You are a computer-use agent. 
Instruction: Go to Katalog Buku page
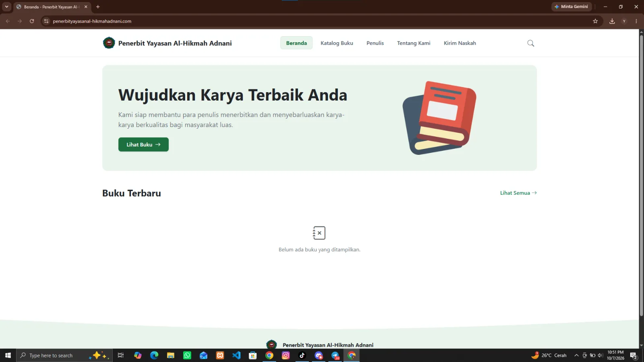coord(336,43)
